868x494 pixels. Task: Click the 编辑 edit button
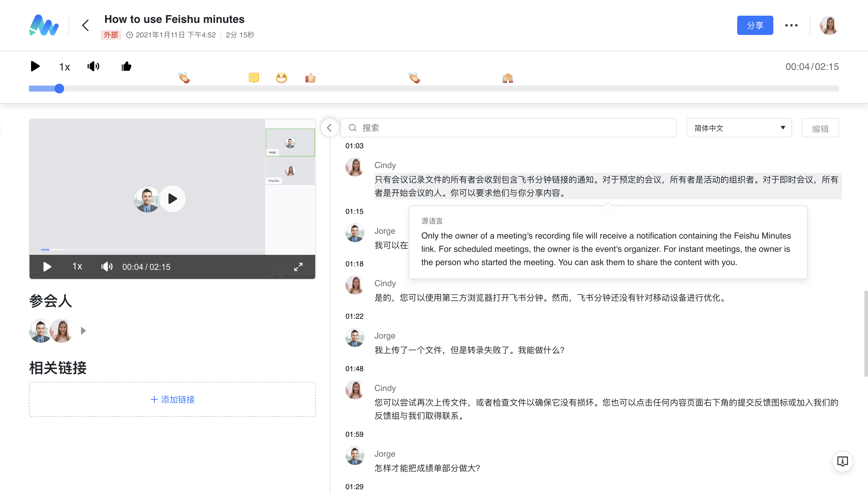coord(820,128)
